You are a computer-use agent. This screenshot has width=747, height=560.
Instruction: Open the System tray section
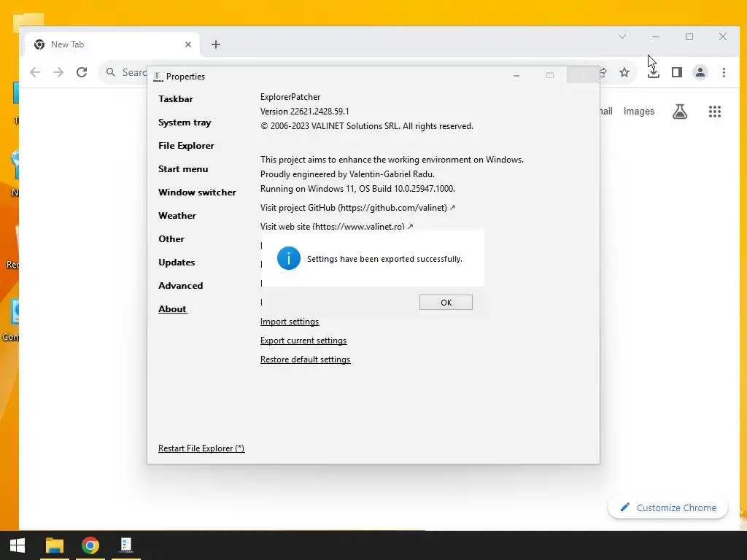(x=185, y=122)
